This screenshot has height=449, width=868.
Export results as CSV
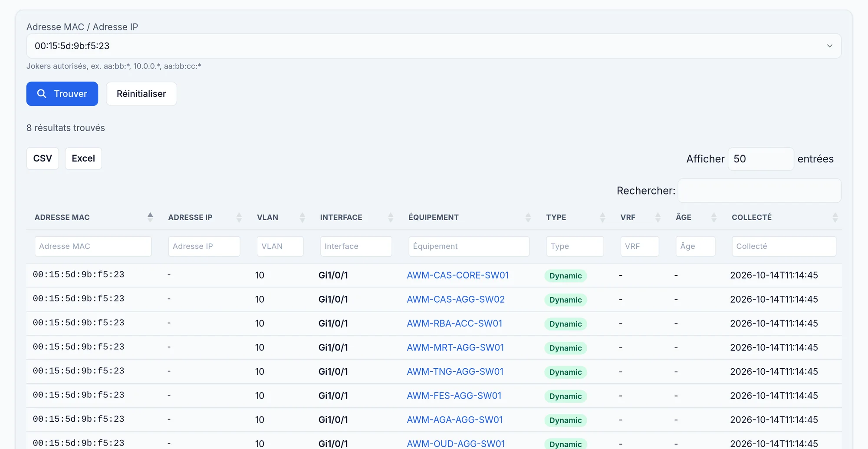coord(43,158)
